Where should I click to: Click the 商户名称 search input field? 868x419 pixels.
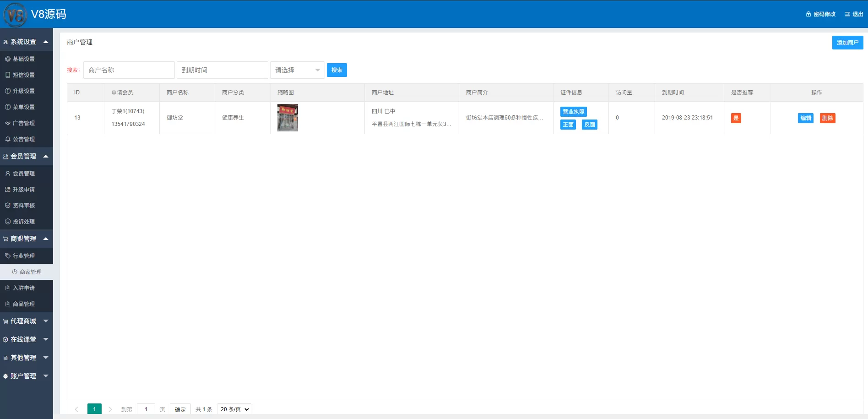(x=129, y=70)
